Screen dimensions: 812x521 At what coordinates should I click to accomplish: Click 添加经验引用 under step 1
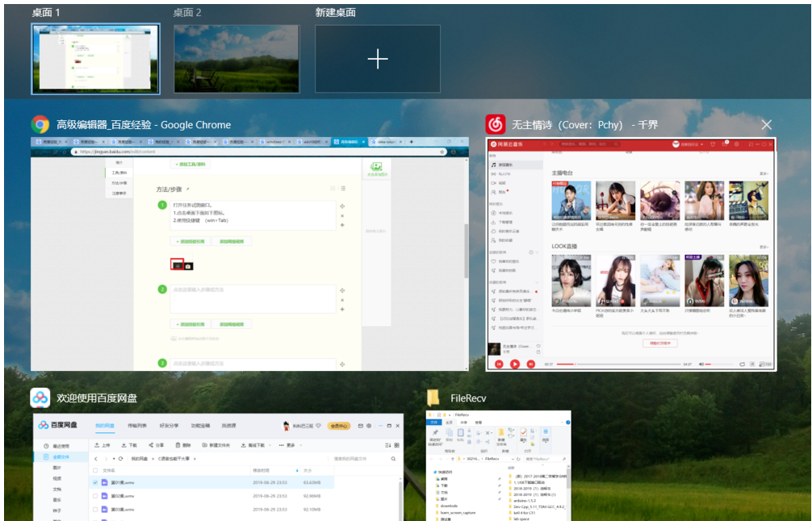tap(190, 241)
